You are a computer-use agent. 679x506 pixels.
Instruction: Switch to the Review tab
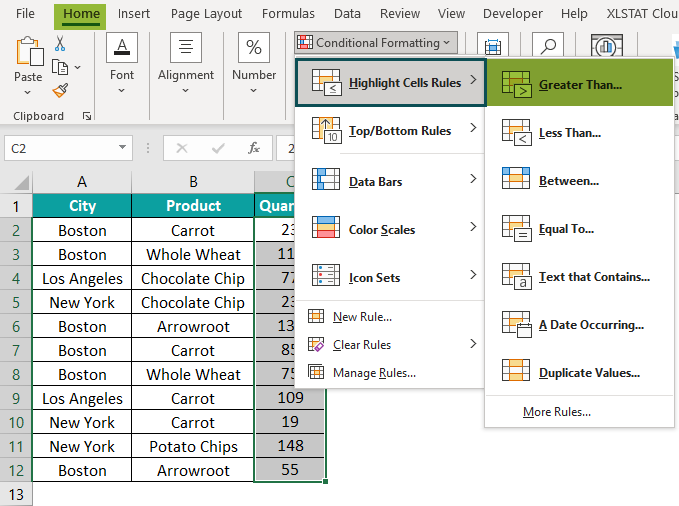pos(400,13)
